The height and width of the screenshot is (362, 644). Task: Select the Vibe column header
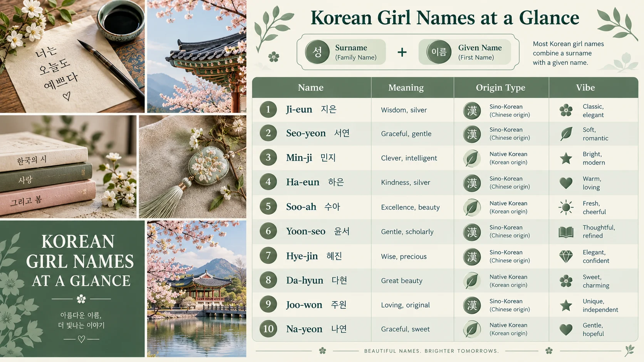point(593,87)
